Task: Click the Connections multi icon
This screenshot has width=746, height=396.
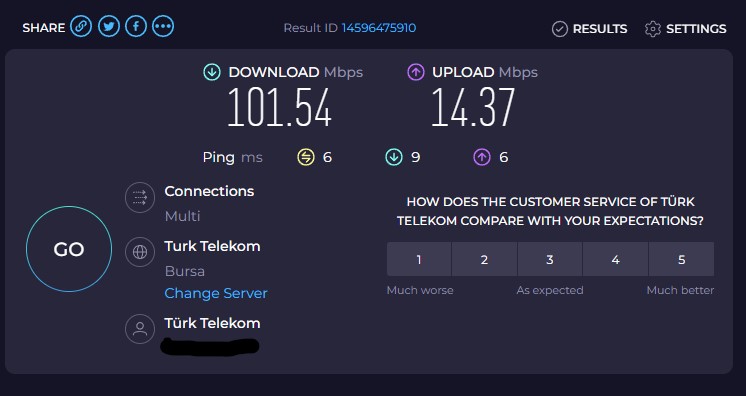Action: (140, 197)
